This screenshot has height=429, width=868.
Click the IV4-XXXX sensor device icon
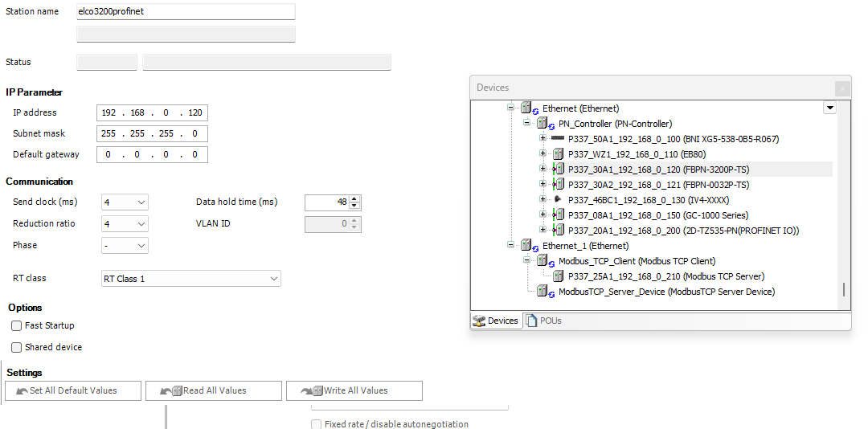pyautogui.click(x=558, y=200)
